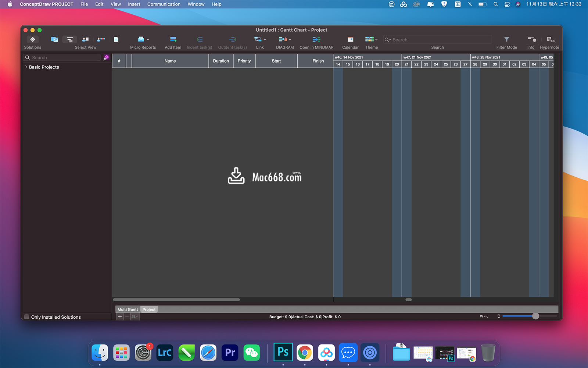Screen dimensions: 588x368
Task: Select the Gantt chart view icon
Action: [x=70, y=39]
